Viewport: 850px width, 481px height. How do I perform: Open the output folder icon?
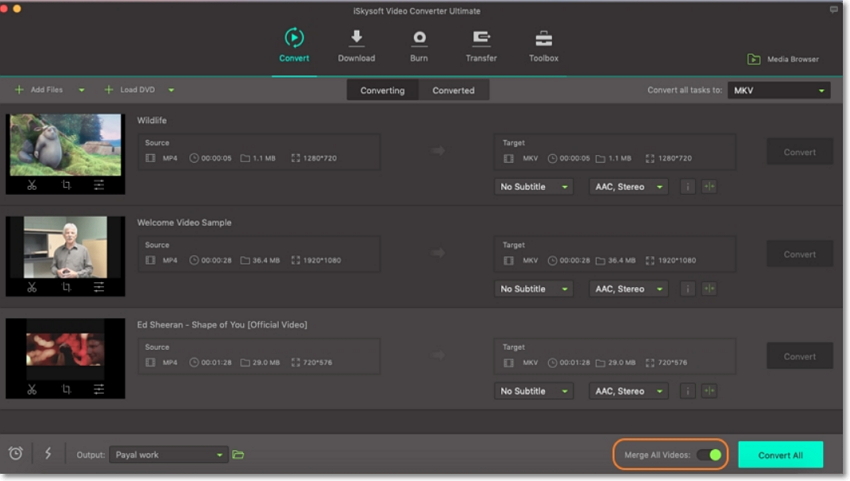click(238, 455)
